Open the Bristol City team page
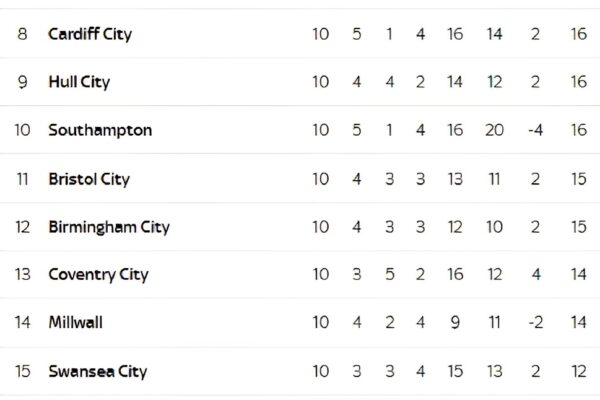This screenshot has height=400, width=600. click(89, 179)
